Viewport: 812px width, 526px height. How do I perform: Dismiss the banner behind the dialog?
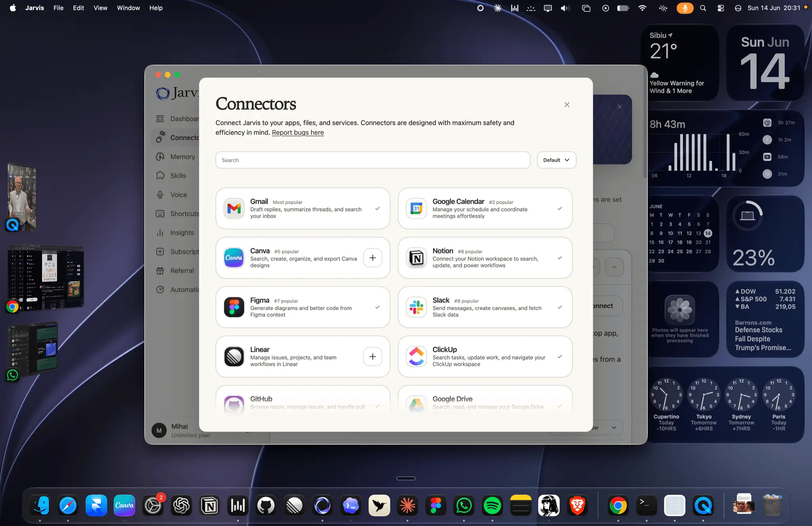(x=620, y=107)
